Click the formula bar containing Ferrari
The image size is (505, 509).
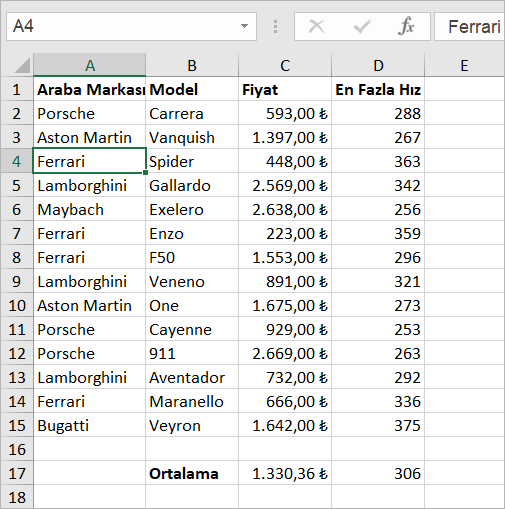(x=469, y=26)
